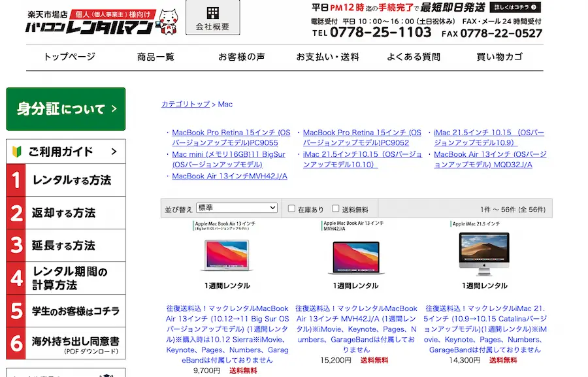Click MacBook Air MVH42J/A product thumbnail

click(x=355, y=255)
